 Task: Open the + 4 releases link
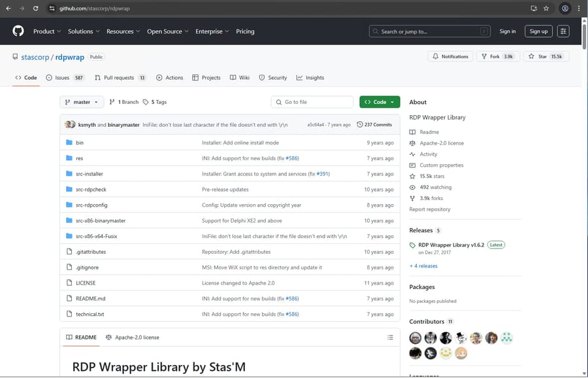(x=423, y=266)
